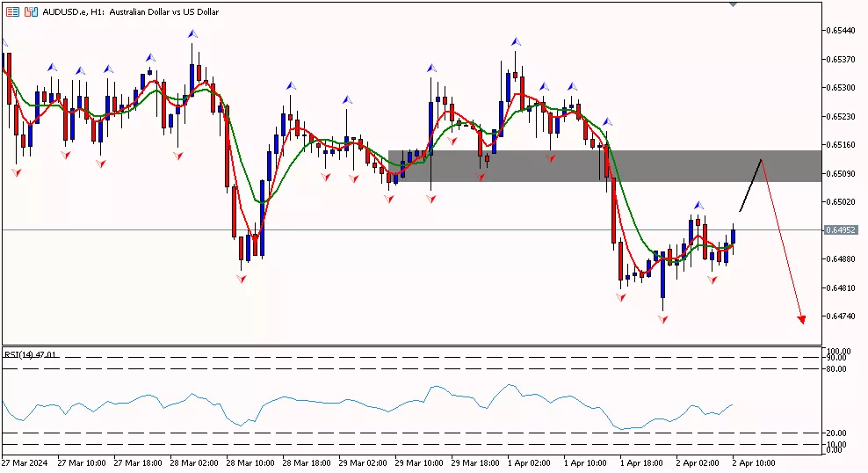The width and height of the screenshot is (868, 473).
Task: Click the 27 Mar 10:00 time label
Action: (82, 463)
